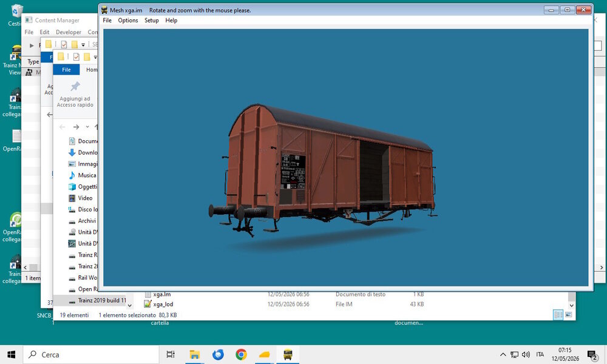Click the Cerca search box
Image resolution: width=607 pixels, height=364 pixels.
coord(91,354)
